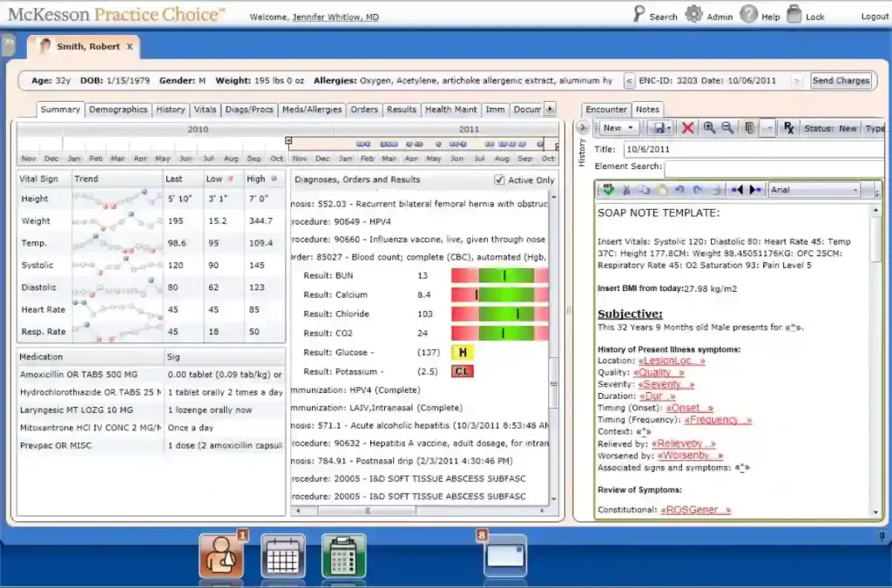
Task: Cut selected text with the scissors icon
Action: [x=625, y=189]
